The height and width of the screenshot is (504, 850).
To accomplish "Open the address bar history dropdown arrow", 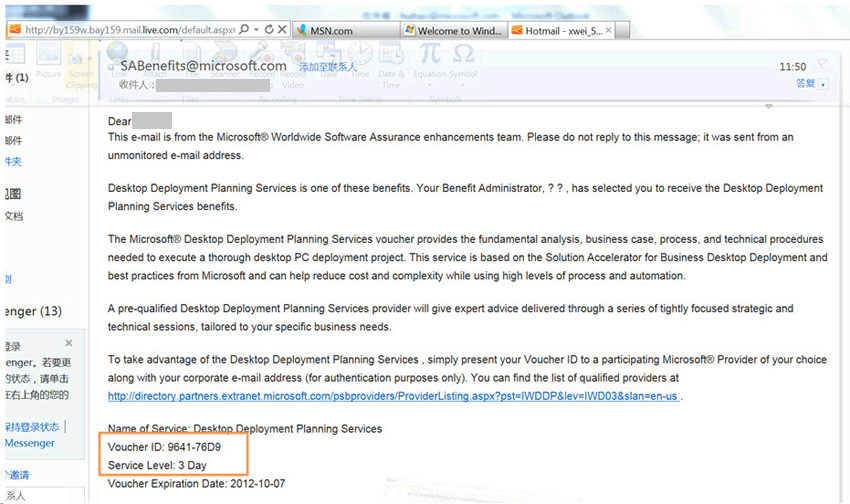I will click(256, 30).
